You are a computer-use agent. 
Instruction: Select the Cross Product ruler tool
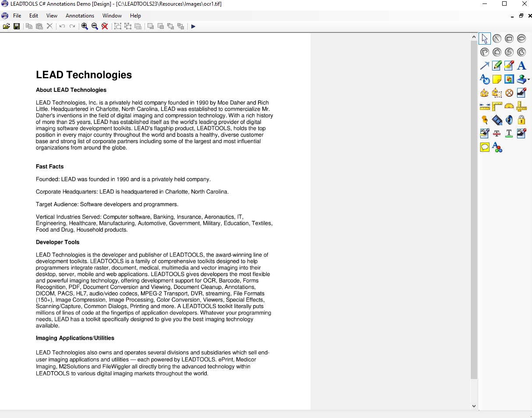click(x=521, y=106)
